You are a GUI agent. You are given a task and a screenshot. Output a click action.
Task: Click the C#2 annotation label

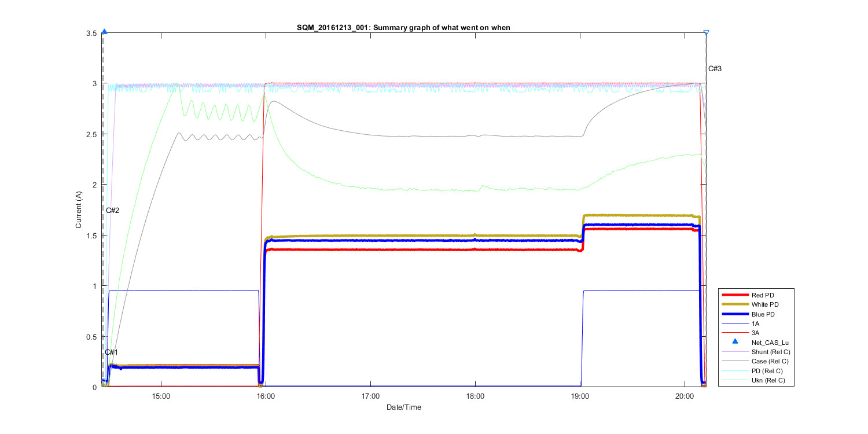pyautogui.click(x=112, y=210)
